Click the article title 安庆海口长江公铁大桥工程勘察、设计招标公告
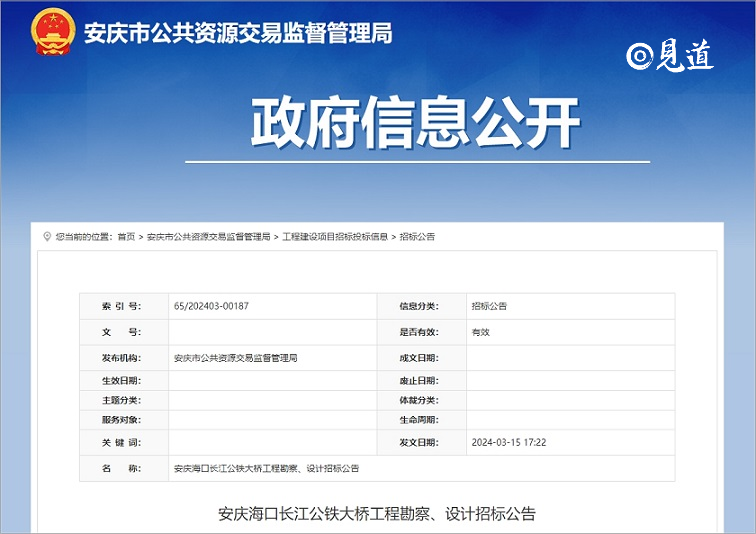The width and height of the screenshot is (756, 534). tap(377, 514)
